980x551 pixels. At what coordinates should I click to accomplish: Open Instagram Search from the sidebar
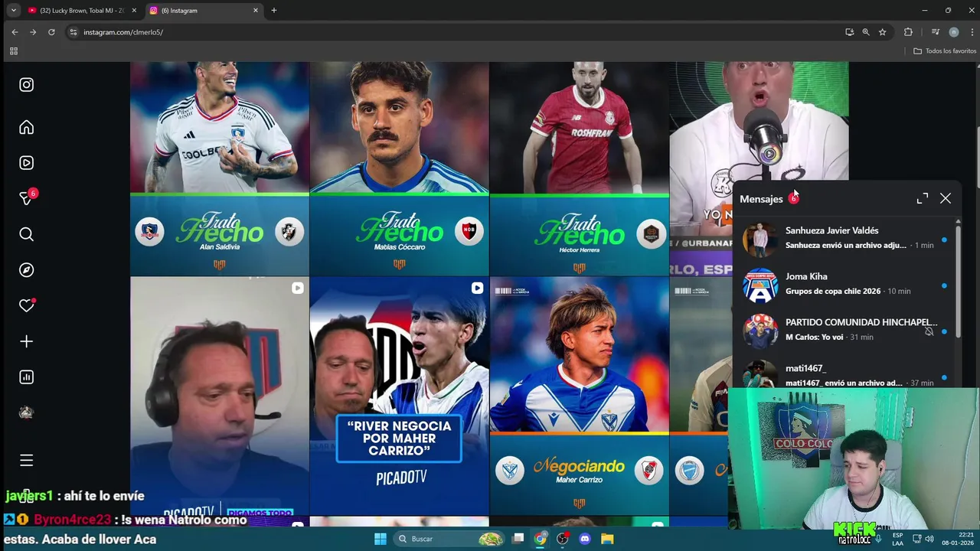[26, 234]
